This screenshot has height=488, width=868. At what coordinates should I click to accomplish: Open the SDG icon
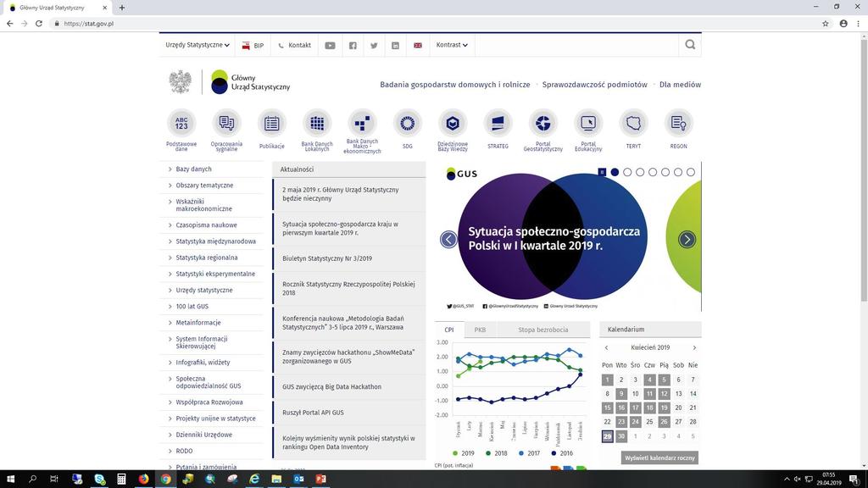point(408,124)
